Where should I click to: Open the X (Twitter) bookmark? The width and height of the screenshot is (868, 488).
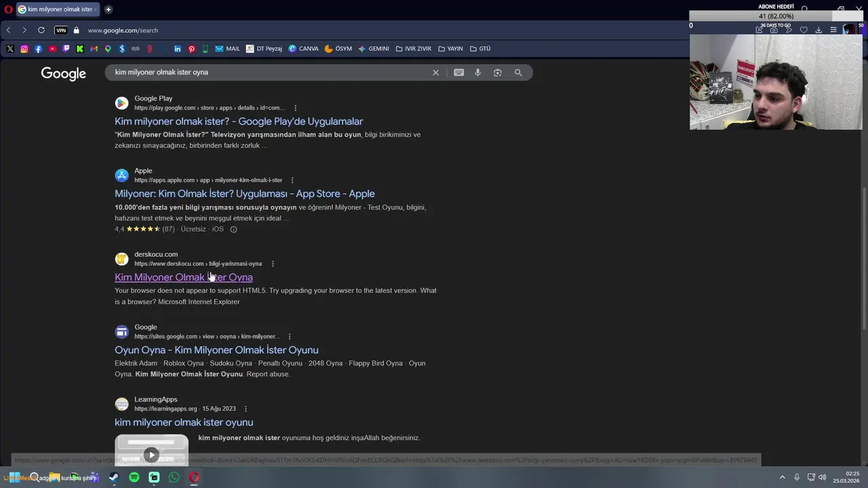click(x=10, y=49)
